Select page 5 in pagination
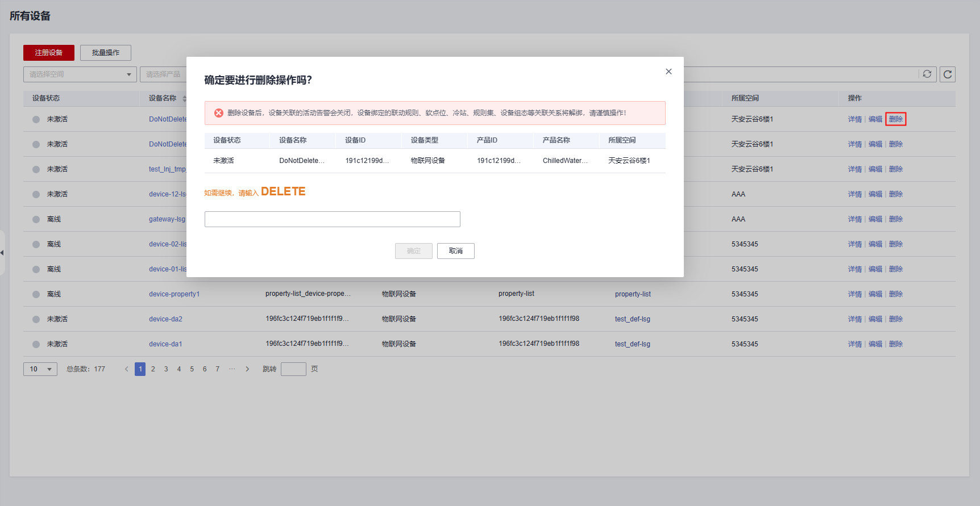Screen dimensions: 980x506 click(x=192, y=369)
